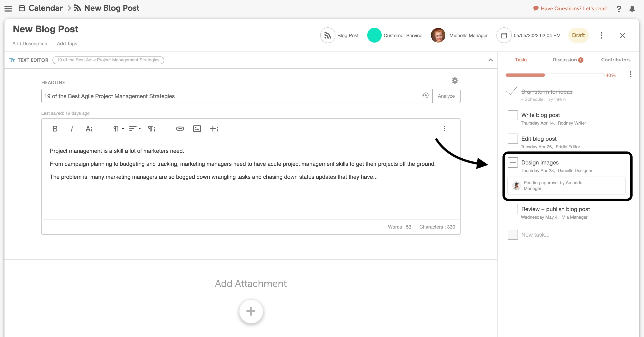Click the add element plus icon
Screen dimensions: 644x337
tap(214, 128)
